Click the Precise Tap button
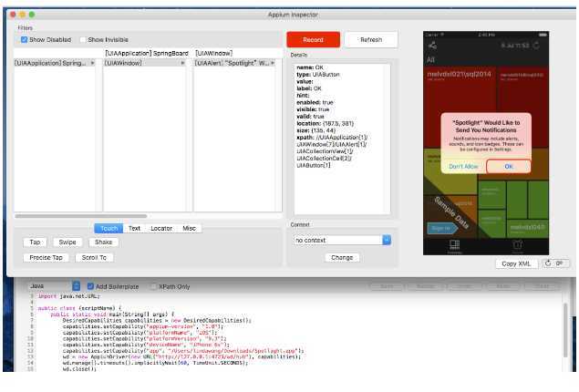The image size is (579, 392). pyautogui.click(x=47, y=258)
